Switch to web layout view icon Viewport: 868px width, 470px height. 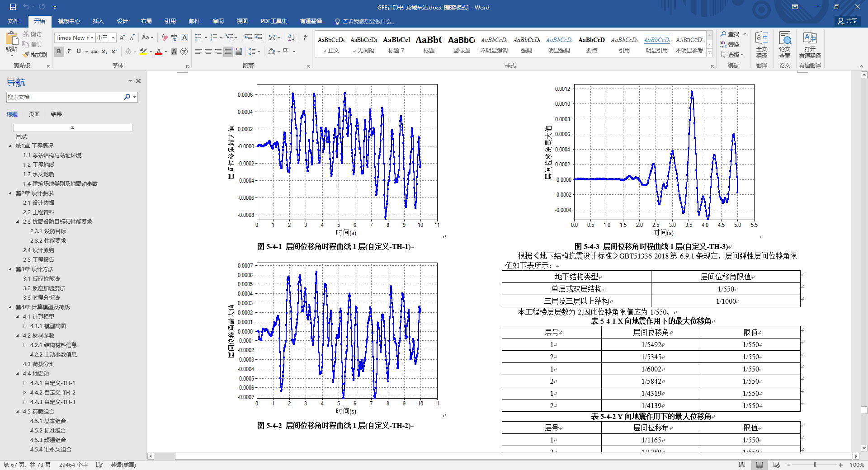[777, 465]
